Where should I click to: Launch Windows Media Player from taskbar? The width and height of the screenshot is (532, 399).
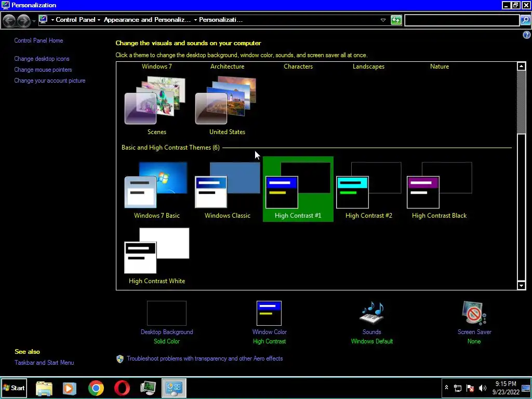click(x=70, y=388)
